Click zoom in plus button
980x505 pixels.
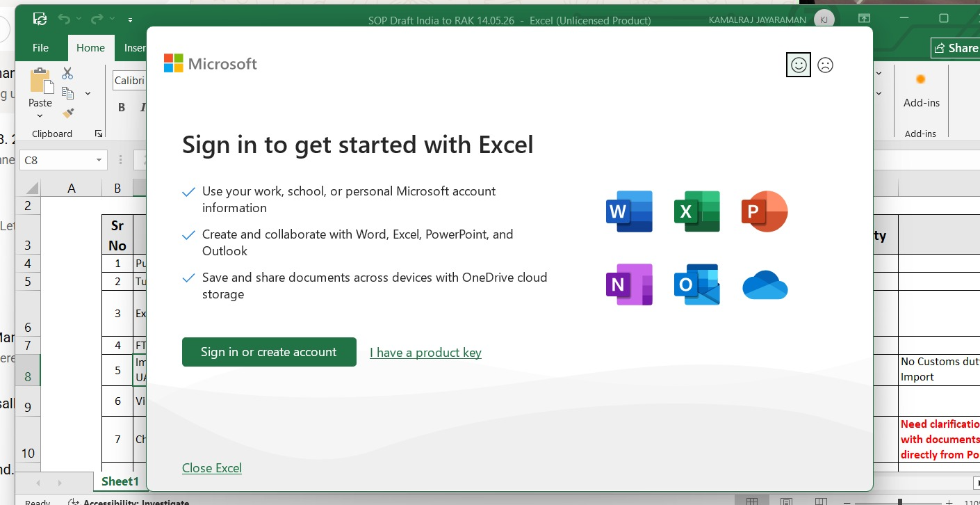(949, 502)
